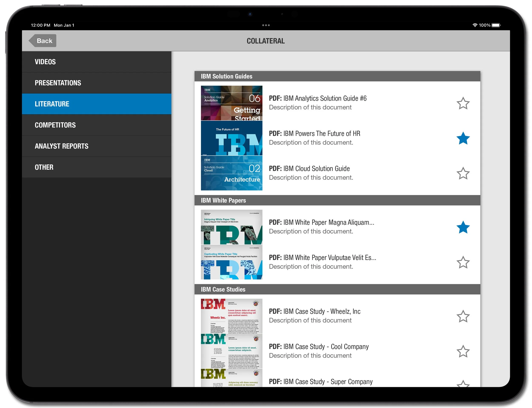This screenshot has height=408, width=532.
Task: Favorite the Wheelz, Inc case study
Action: (463, 316)
